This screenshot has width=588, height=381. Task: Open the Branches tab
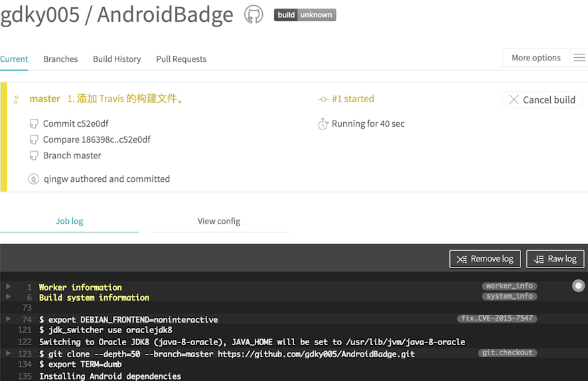click(x=60, y=59)
